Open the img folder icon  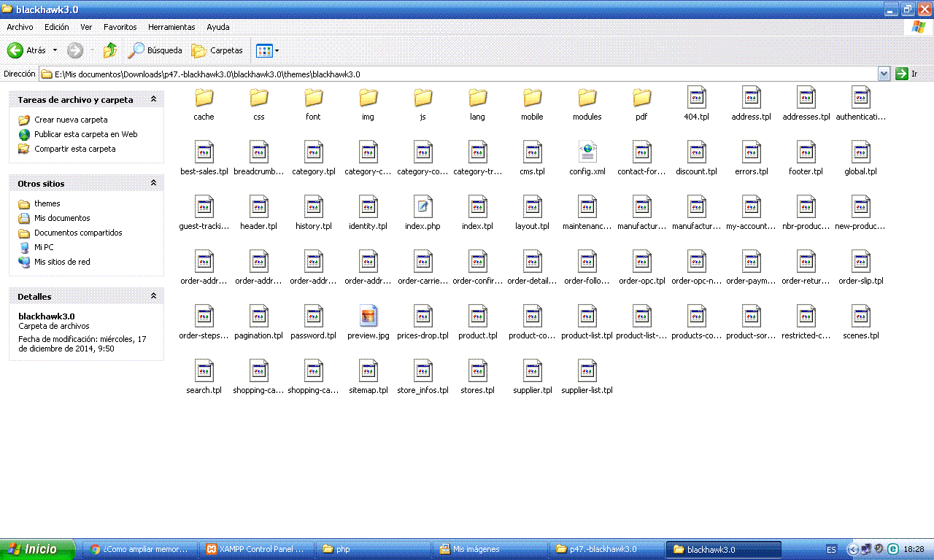click(368, 97)
